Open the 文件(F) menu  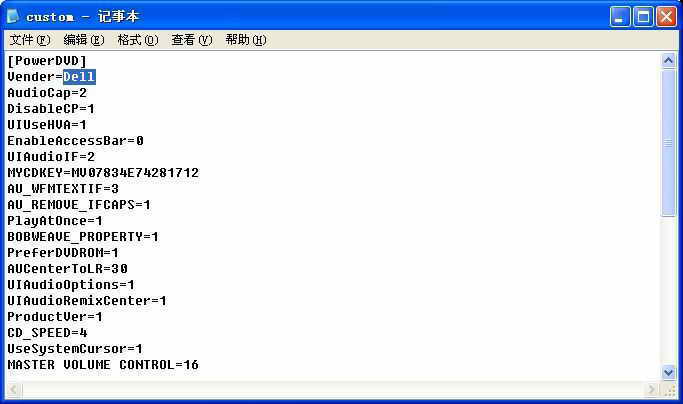coord(30,40)
